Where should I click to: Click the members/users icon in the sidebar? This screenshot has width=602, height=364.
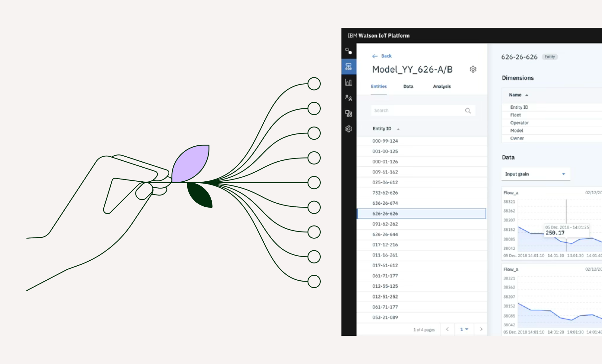pyautogui.click(x=349, y=98)
